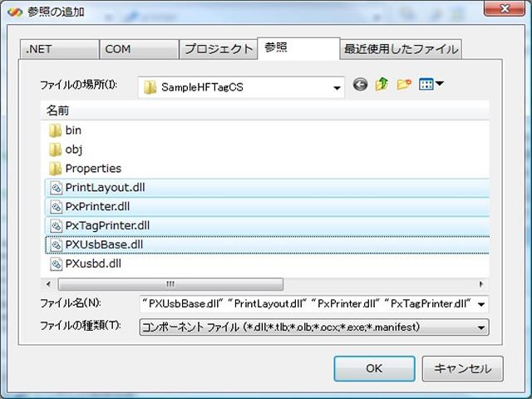Switch to the COM tab
This screenshot has width=532, height=399.
point(139,49)
